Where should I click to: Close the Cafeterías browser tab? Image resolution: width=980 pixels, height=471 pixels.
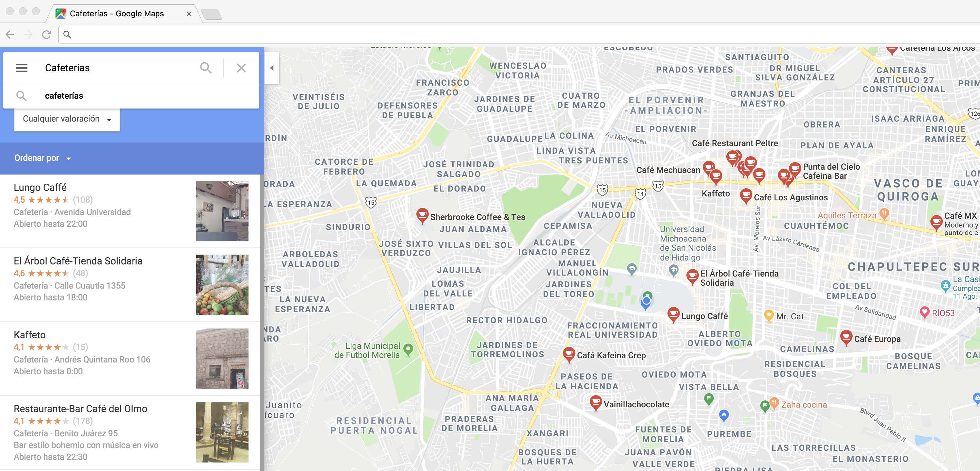click(189, 14)
